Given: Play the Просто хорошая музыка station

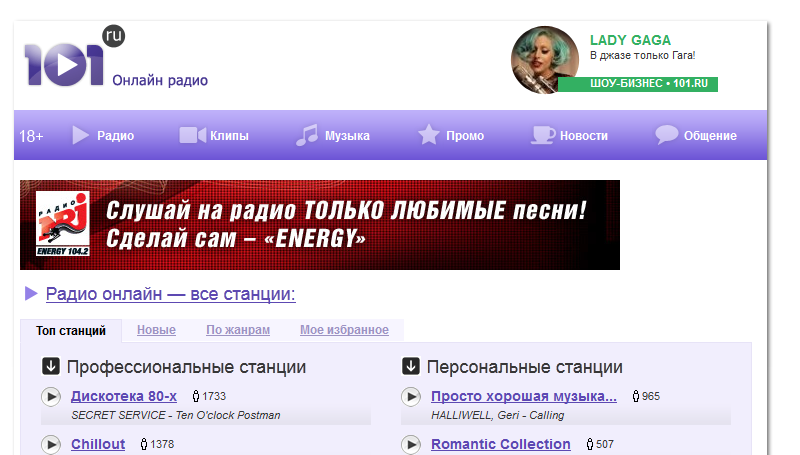Looking at the screenshot, I should tap(411, 396).
